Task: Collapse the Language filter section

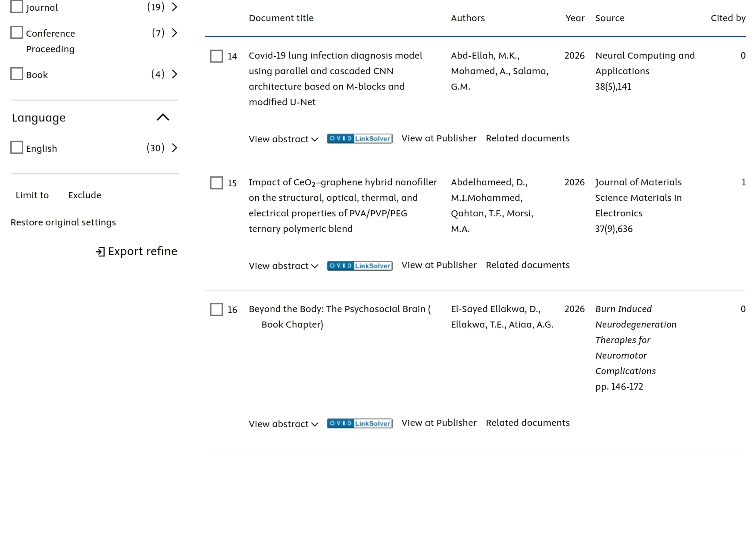Action: click(x=163, y=118)
